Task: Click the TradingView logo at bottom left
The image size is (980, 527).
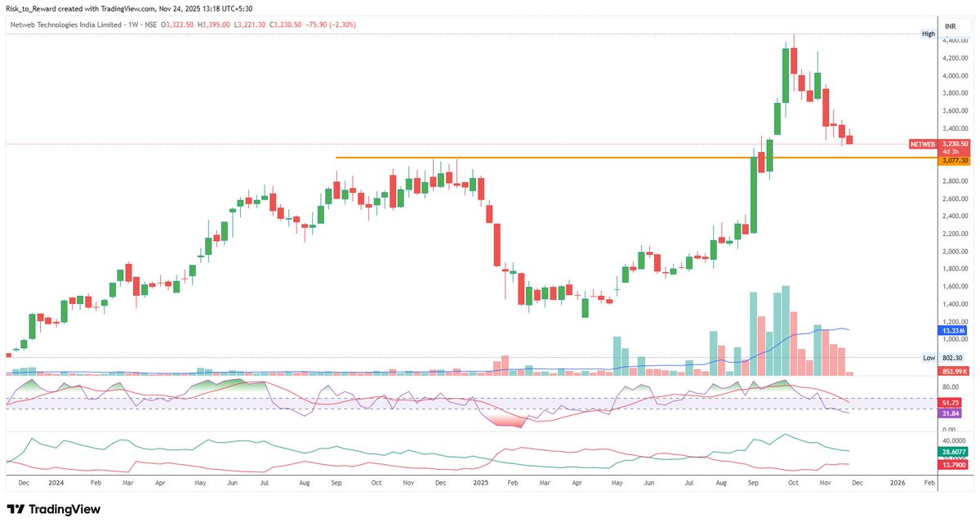Action: [x=51, y=509]
